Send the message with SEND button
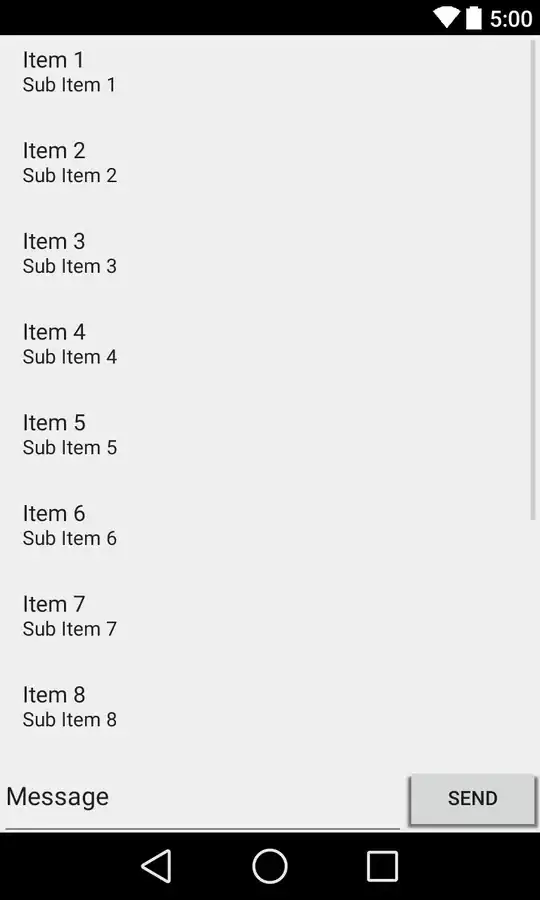The image size is (540, 900). click(x=473, y=799)
